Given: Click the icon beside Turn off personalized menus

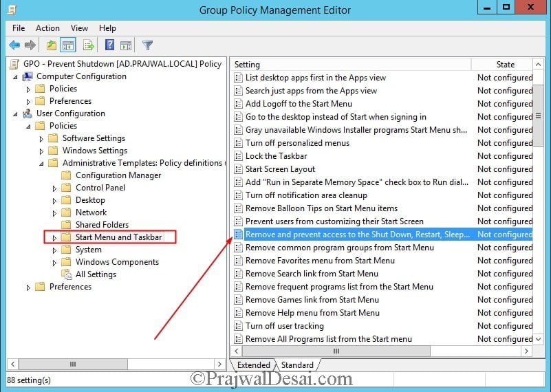Looking at the screenshot, I should pos(238,143).
